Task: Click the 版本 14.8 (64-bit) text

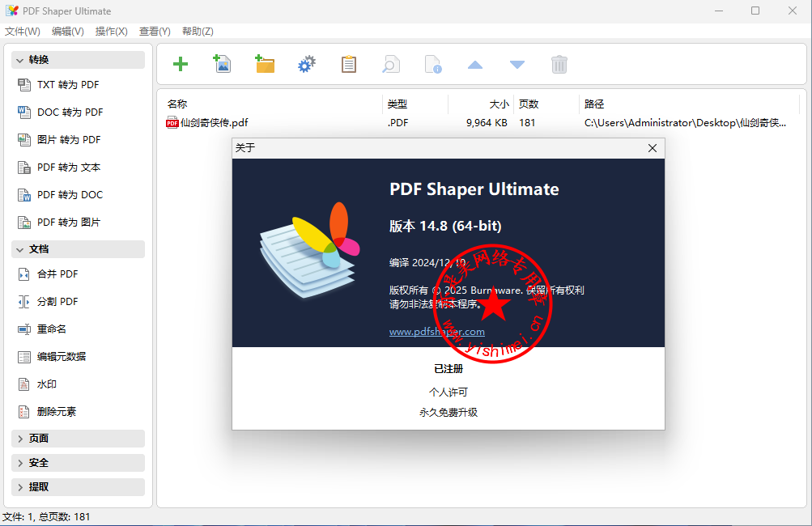Action: [445, 227]
